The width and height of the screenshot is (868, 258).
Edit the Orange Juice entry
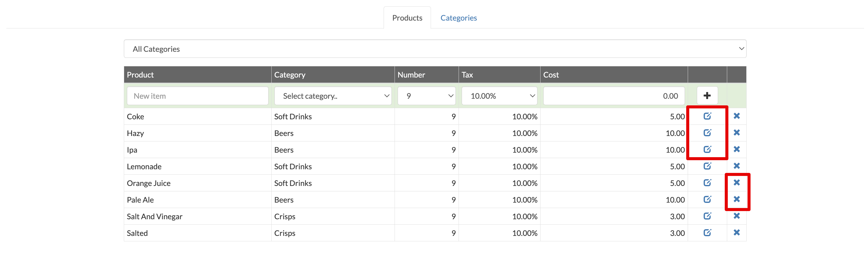point(707,183)
